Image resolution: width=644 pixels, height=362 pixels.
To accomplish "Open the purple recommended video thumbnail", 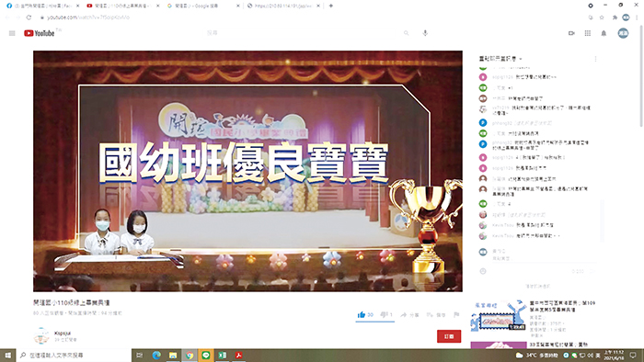I will click(499, 345).
